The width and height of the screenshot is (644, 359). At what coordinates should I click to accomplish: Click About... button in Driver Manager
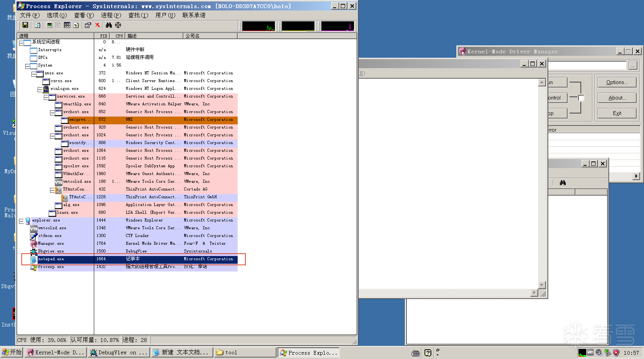(x=617, y=98)
